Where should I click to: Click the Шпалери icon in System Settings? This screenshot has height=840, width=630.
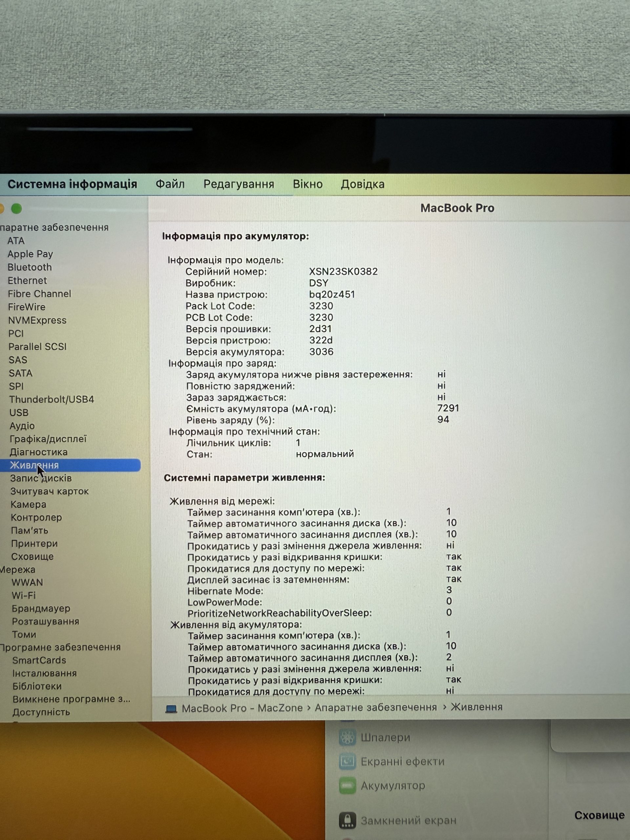tap(347, 738)
